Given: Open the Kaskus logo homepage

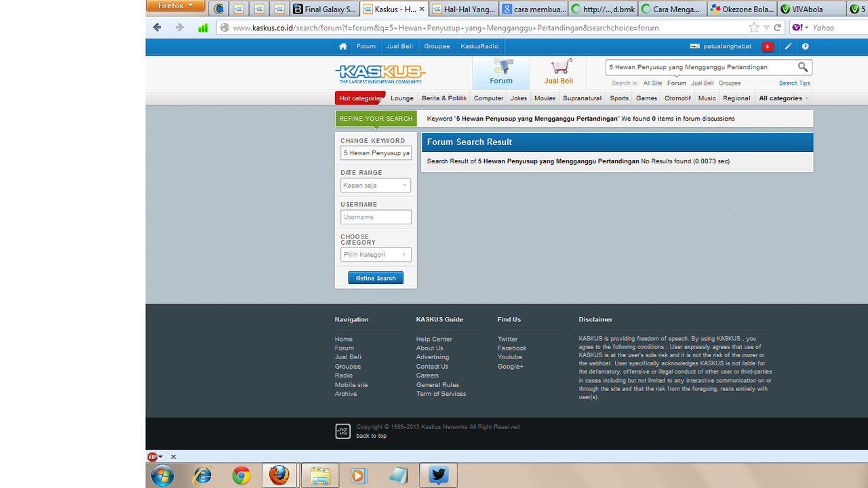Looking at the screenshot, I should (380, 73).
